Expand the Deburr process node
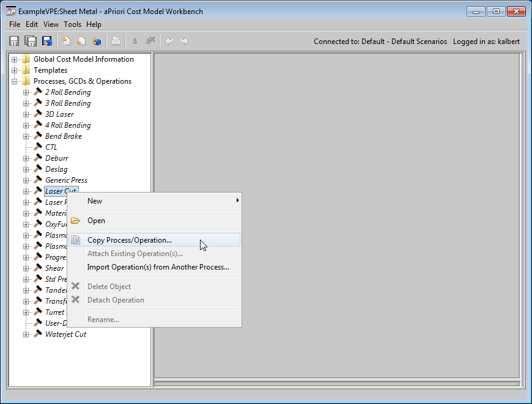532x404 pixels. click(26, 158)
